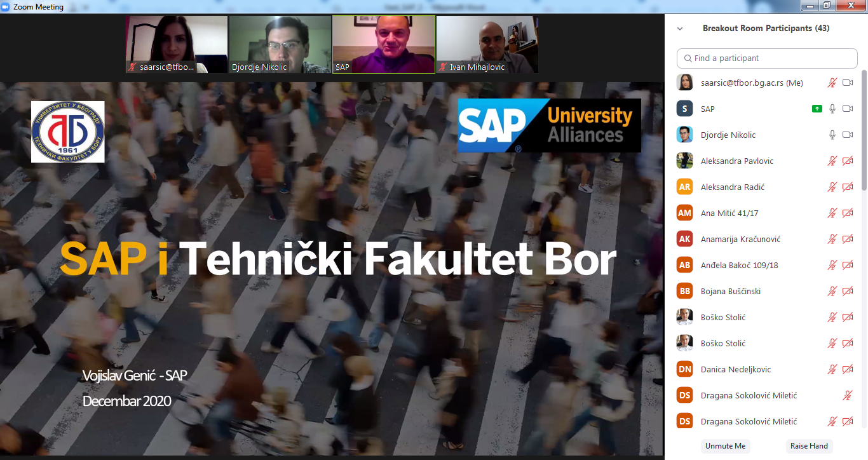Click the DN avatar badge
The image size is (868, 460).
[x=684, y=369]
